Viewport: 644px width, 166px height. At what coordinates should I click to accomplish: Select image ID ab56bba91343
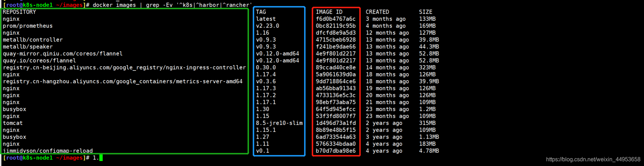click(336, 89)
